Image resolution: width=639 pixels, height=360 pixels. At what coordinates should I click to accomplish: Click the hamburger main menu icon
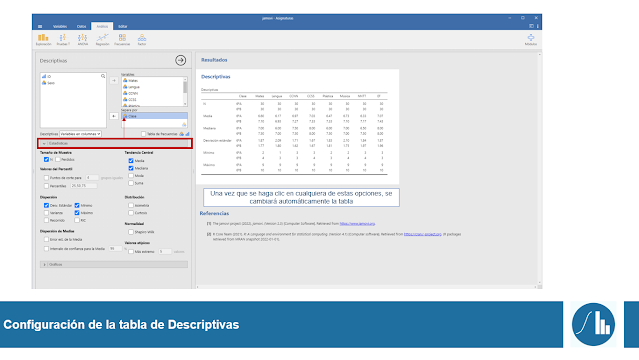pos(40,27)
